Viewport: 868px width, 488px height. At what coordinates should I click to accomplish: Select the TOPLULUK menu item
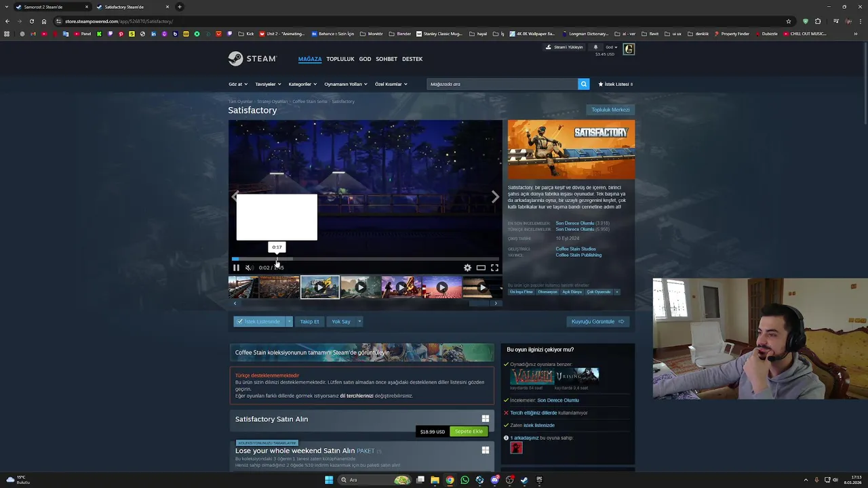(340, 59)
